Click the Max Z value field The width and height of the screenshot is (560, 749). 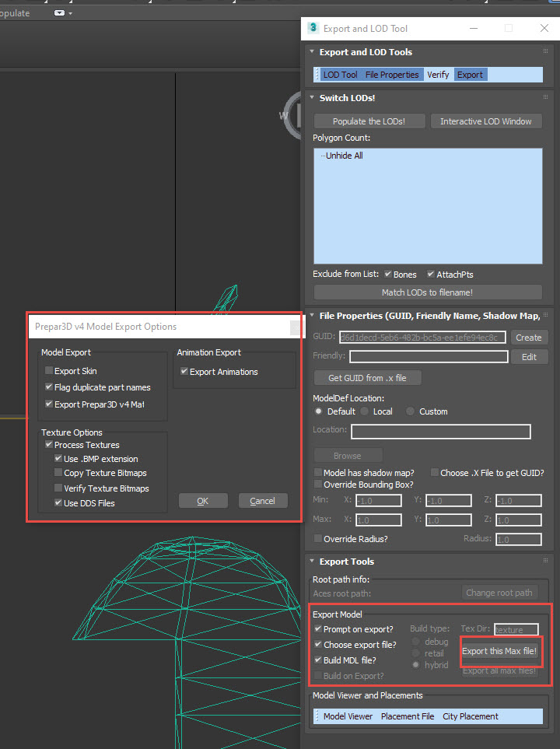[519, 520]
